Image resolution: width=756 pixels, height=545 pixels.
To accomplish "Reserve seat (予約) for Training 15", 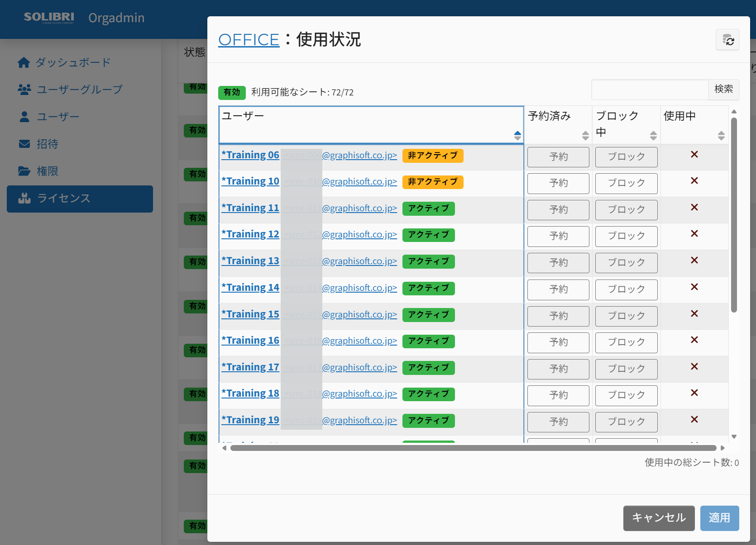I will [558, 316].
